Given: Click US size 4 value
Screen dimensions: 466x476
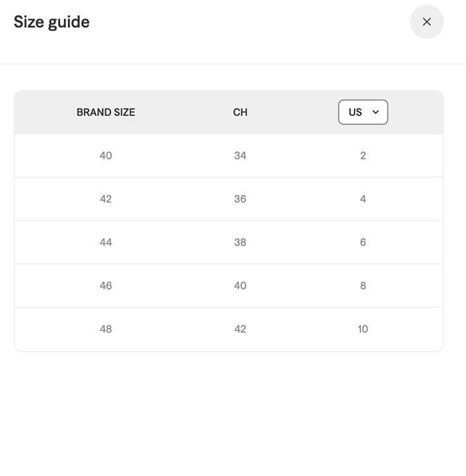Looking at the screenshot, I should [363, 199].
